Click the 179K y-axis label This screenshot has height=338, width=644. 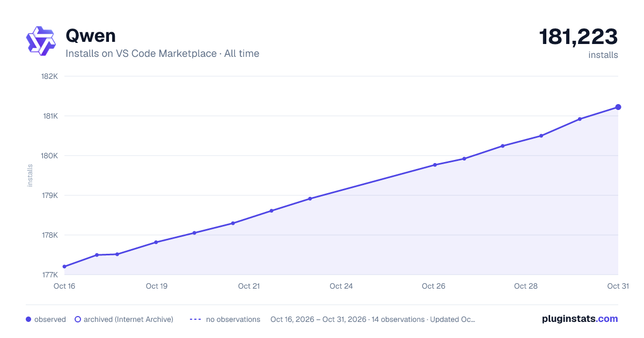[49, 195]
